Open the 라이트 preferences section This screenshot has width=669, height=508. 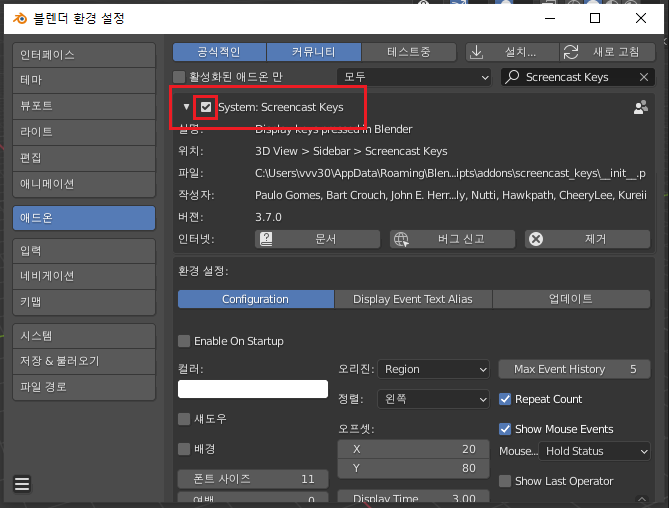[84, 132]
